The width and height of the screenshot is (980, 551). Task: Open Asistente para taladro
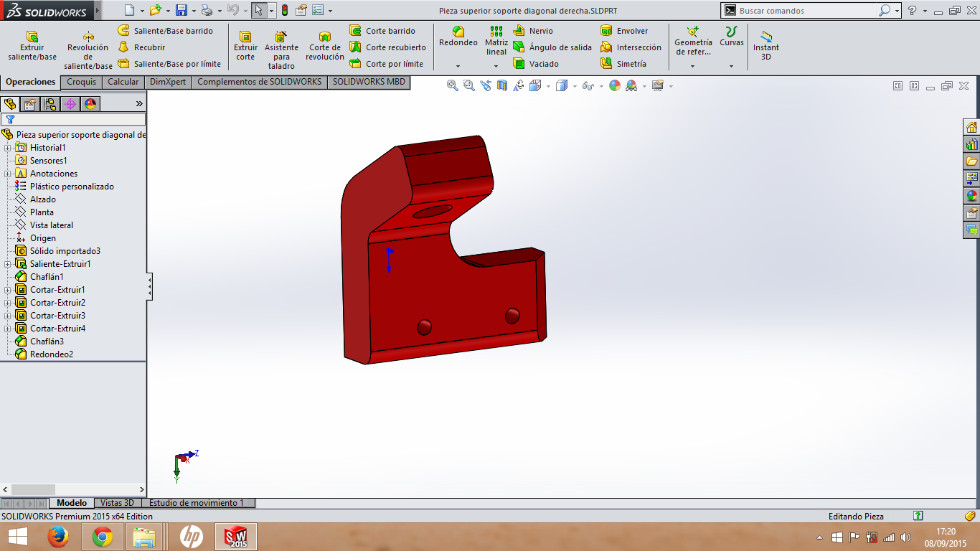pos(281,50)
